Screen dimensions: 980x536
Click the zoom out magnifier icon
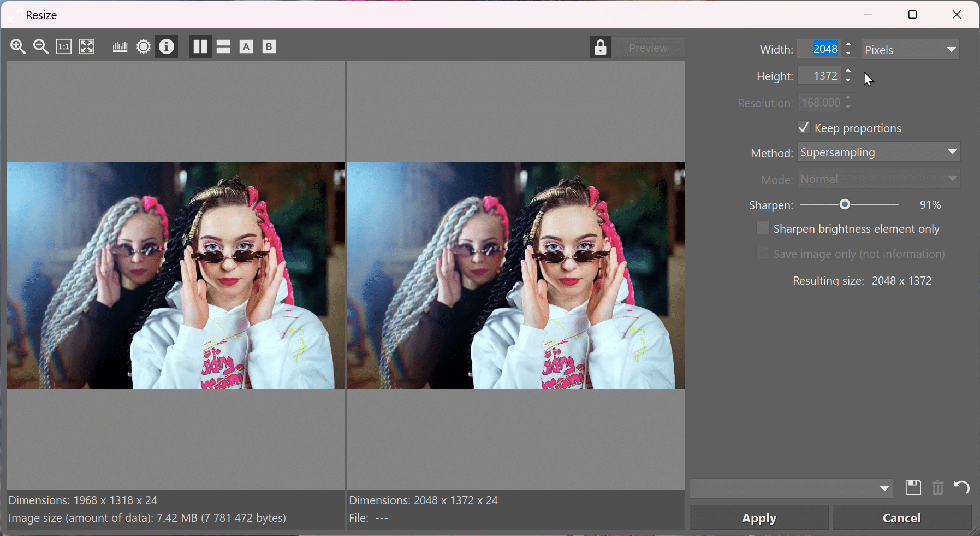(x=41, y=47)
